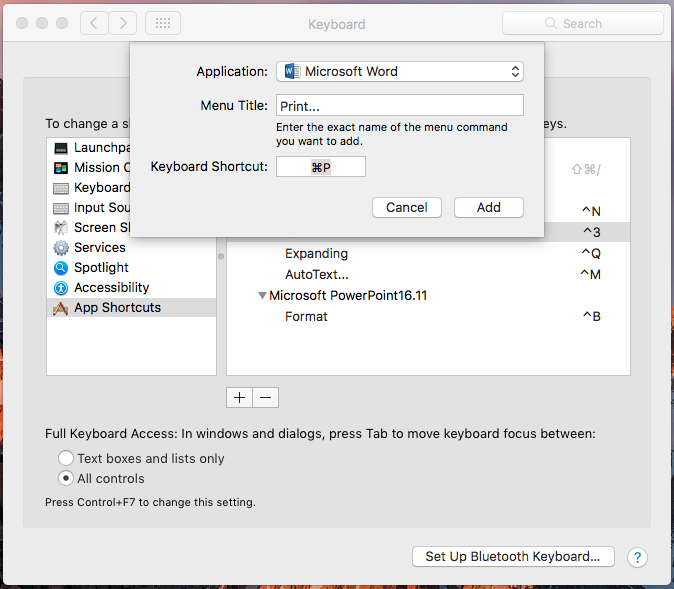674x589 pixels.
Task: Click Set Up Bluetooth Keyboard button
Action: click(x=513, y=557)
